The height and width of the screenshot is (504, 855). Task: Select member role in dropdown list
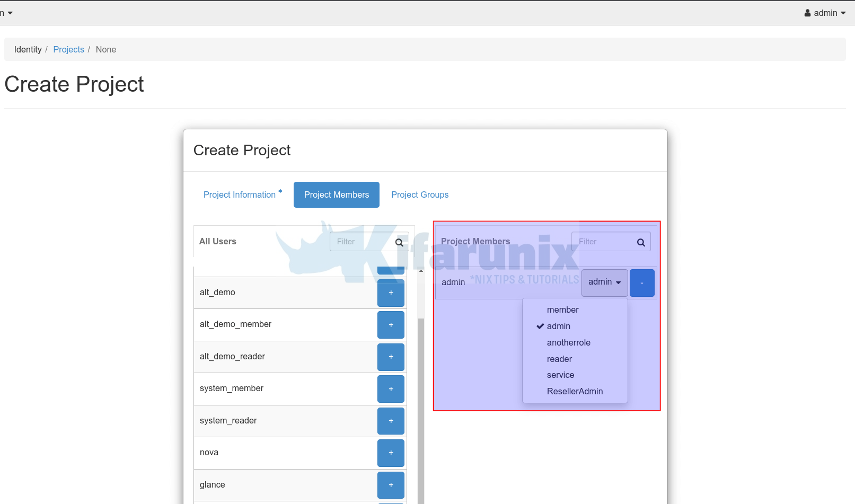click(562, 310)
